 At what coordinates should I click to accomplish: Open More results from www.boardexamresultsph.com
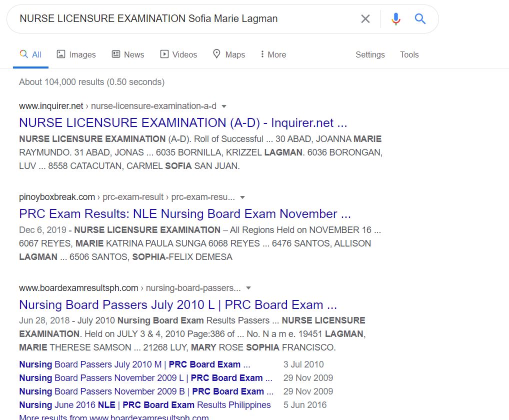(x=114, y=417)
